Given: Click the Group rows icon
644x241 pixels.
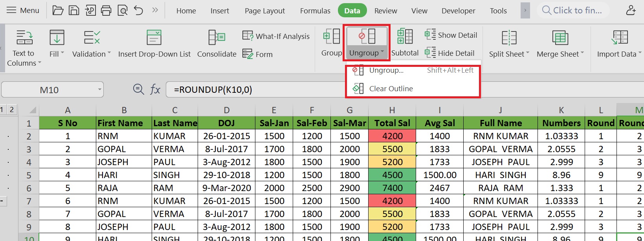Looking at the screenshot, I should click(331, 37).
